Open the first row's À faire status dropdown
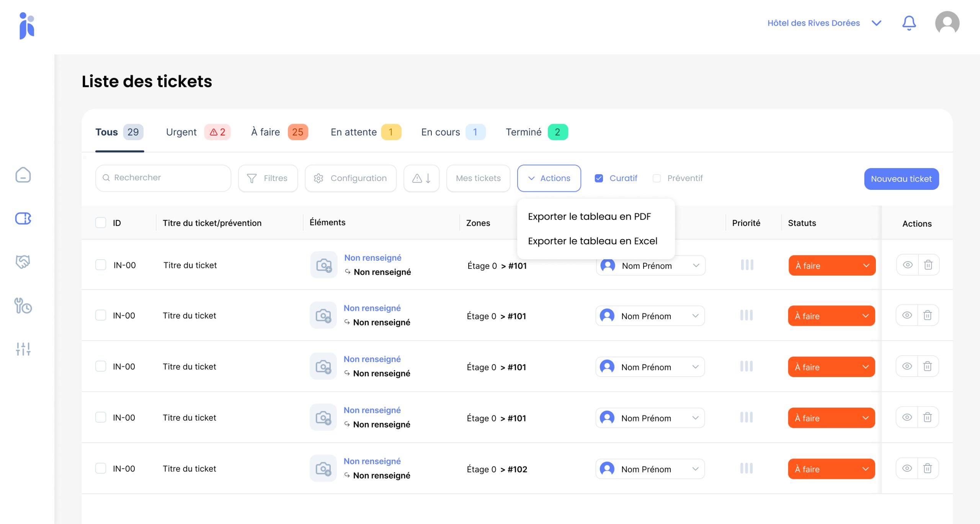 pyautogui.click(x=831, y=266)
